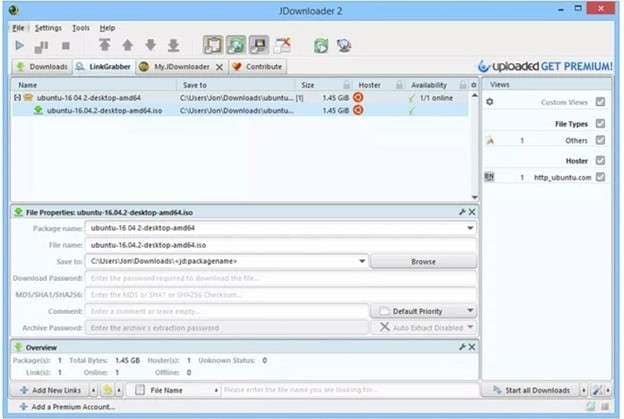Switch to the Downloads tab
Image resolution: width=624 pixels, height=419 pixels.
(x=42, y=66)
